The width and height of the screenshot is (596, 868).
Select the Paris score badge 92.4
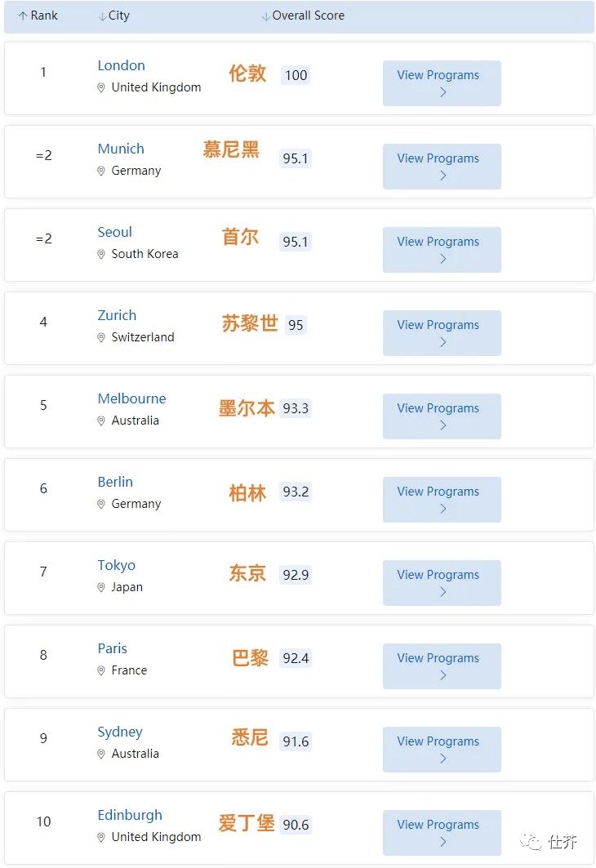tap(296, 658)
